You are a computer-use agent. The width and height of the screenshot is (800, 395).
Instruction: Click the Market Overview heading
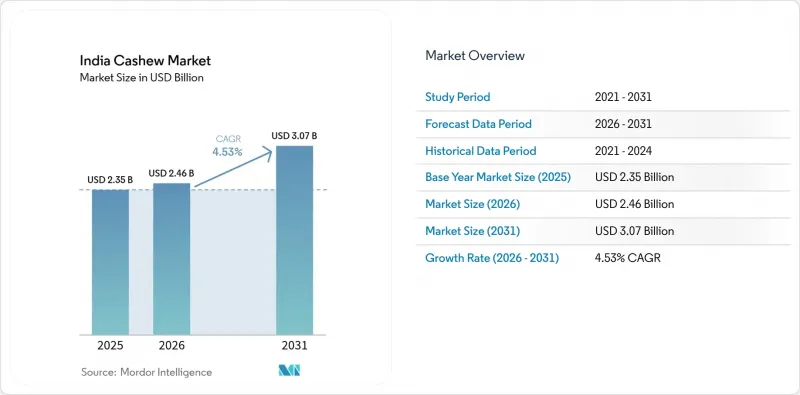[x=475, y=55]
